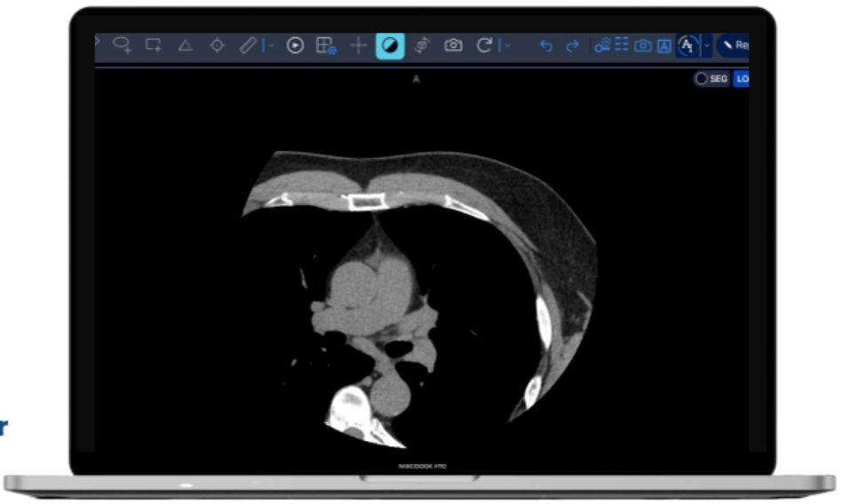Click the Report pencil button
Image resolution: width=842 pixels, height=504 pixels.
point(734,45)
